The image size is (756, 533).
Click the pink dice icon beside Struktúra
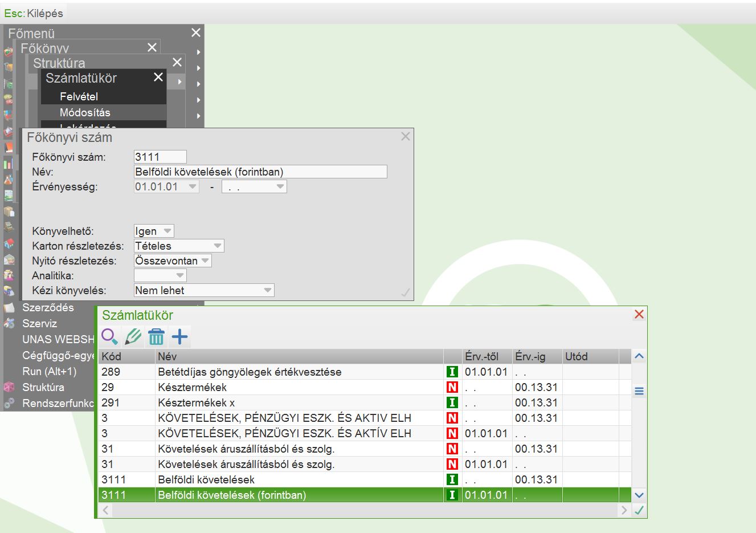tap(9, 387)
